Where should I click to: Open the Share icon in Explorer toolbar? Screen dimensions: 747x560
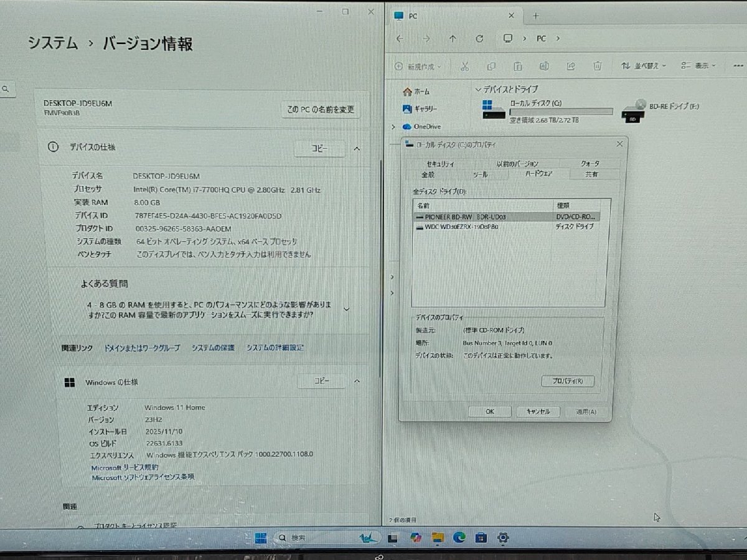(571, 65)
